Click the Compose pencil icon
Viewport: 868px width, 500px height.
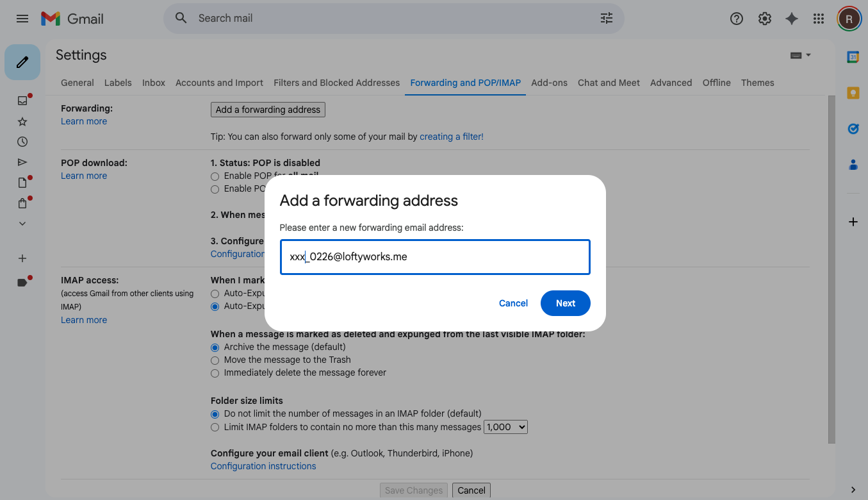tap(22, 62)
